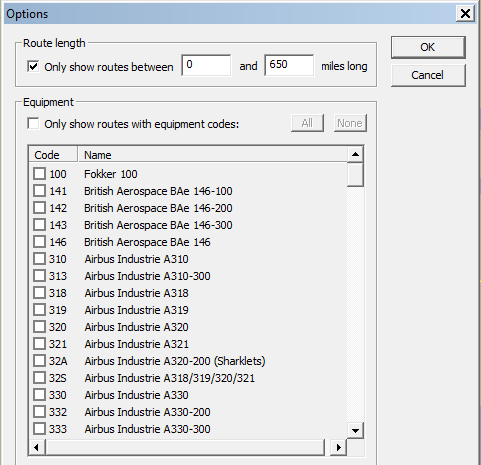Click the None equipment button
The image size is (481, 465).
click(x=350, y=123)
